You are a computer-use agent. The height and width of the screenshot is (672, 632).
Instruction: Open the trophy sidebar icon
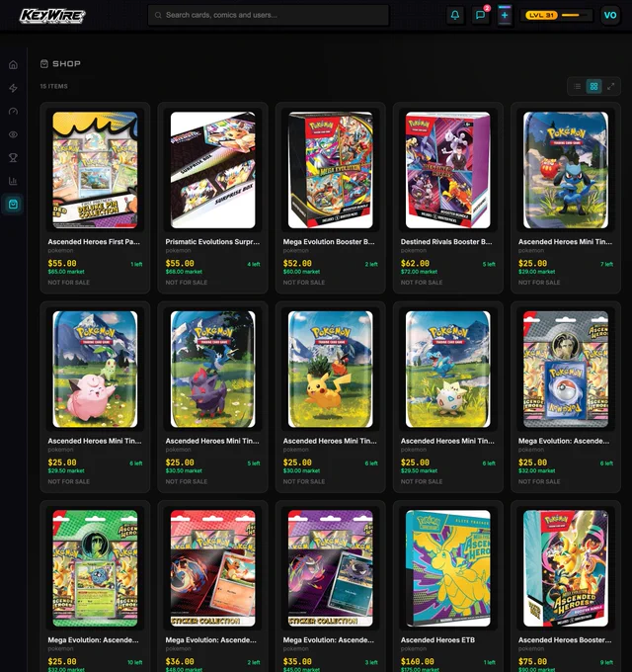(x=13, y=158)
